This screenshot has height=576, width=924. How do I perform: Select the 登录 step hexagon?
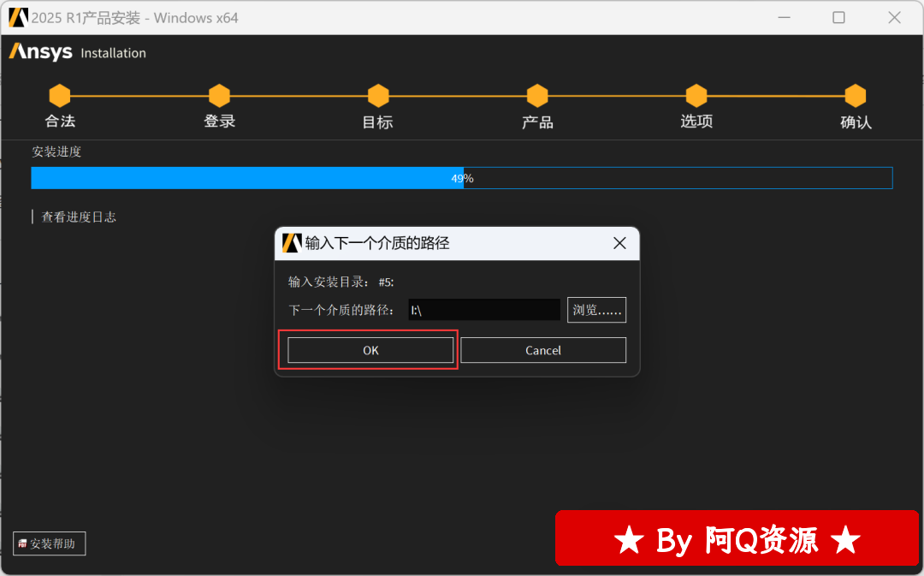219,96
